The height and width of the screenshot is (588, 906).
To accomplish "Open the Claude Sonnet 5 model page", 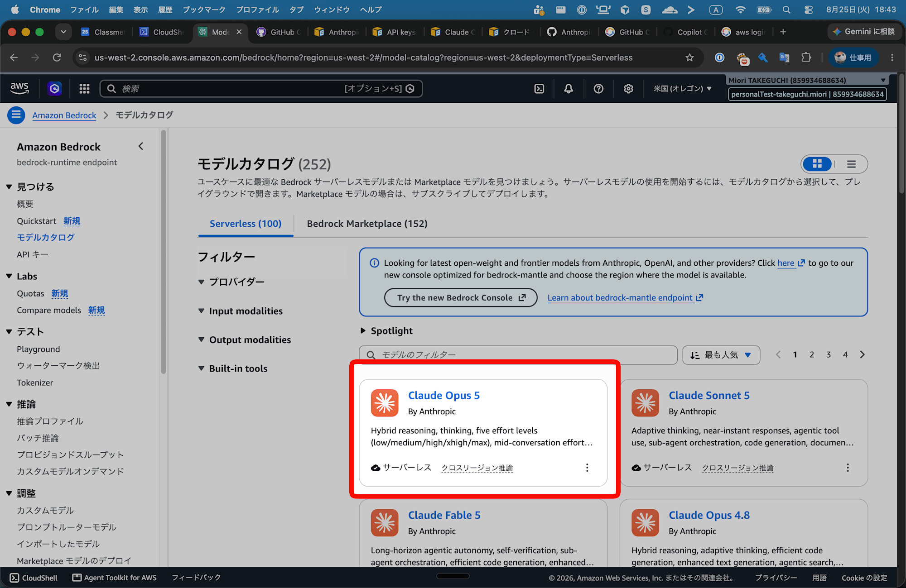I will coord(709,395).
